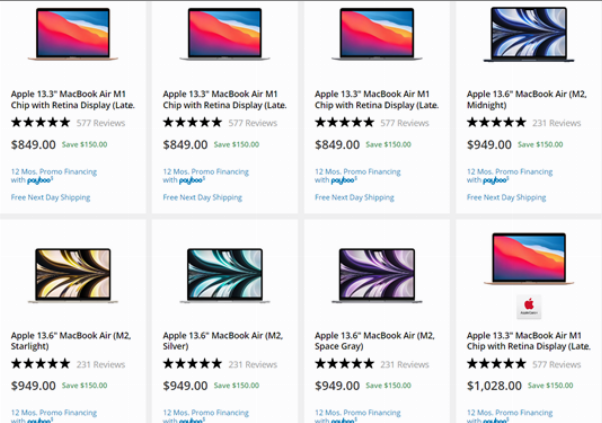Screen dimensions: 602x423
Task: Open the Starlight MacBook Air image
Action: click(73, 275)
